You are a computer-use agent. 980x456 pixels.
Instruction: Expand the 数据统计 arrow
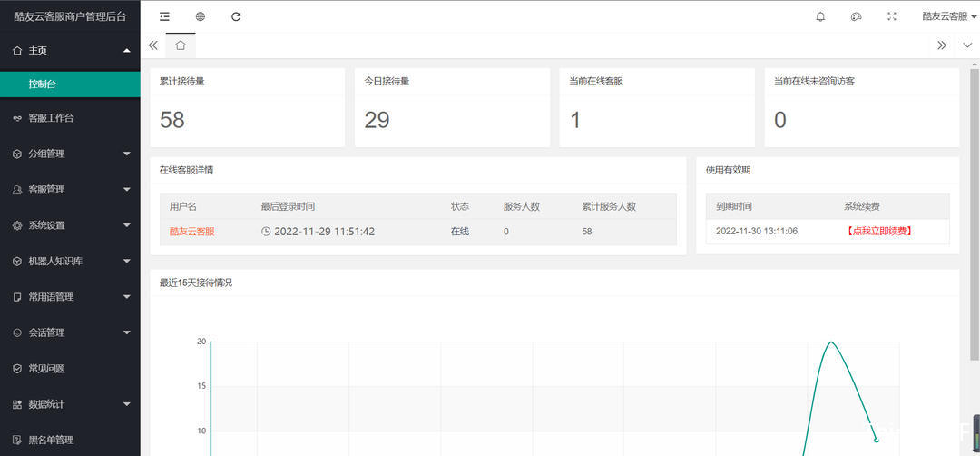coord(127,405)
